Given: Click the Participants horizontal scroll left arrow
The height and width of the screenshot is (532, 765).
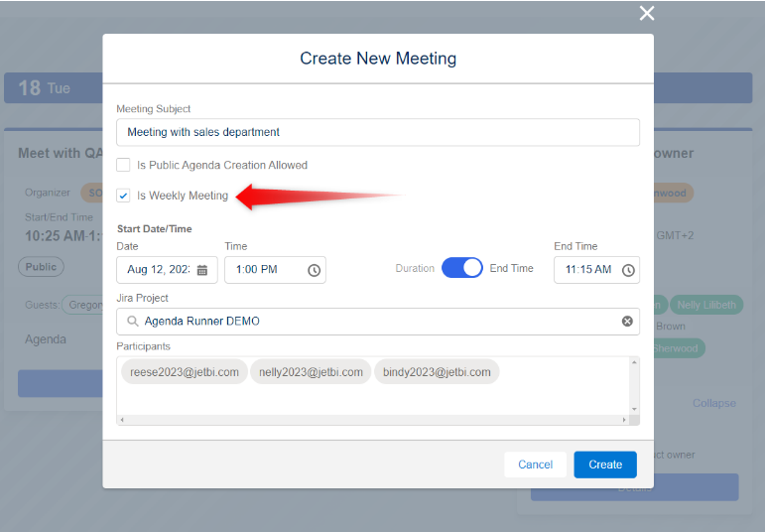Looking at the screenshot, I should 122,420.
